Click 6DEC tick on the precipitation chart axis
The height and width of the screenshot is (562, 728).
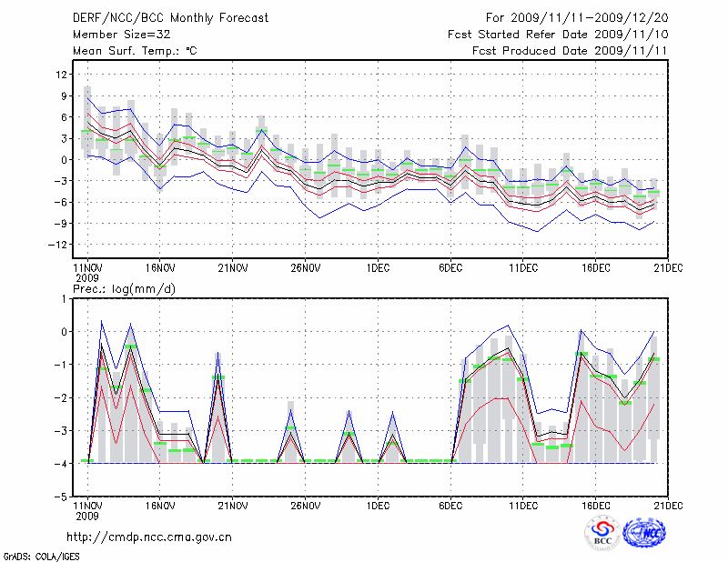tap(450, 506)
